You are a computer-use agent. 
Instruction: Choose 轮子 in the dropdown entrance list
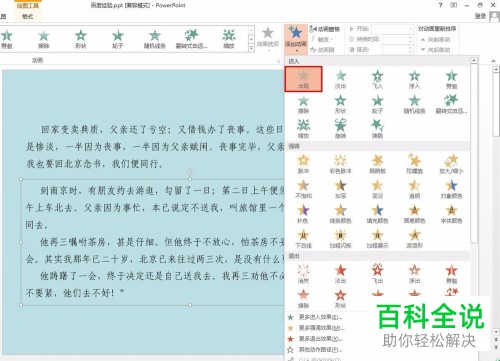pos(377,104)
